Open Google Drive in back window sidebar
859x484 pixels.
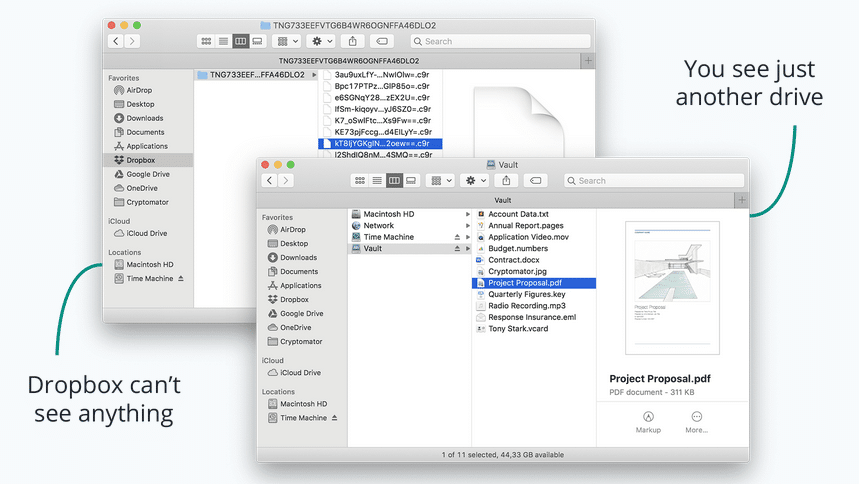point(142,174)
